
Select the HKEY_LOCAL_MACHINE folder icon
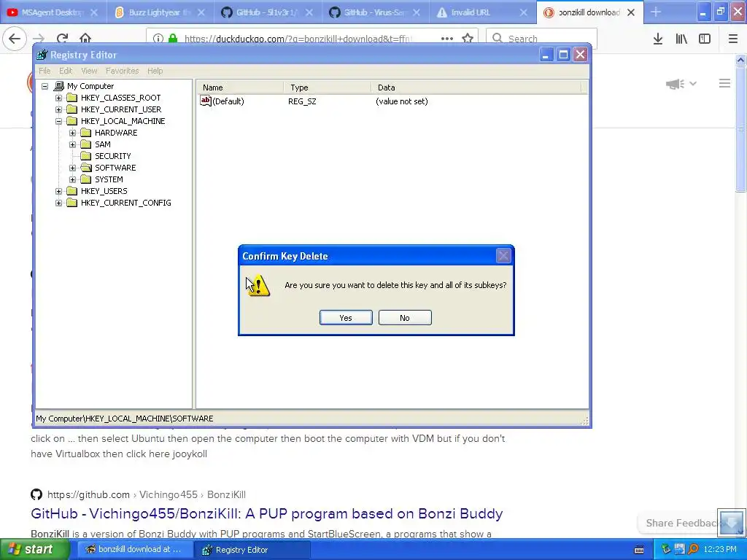72,121
